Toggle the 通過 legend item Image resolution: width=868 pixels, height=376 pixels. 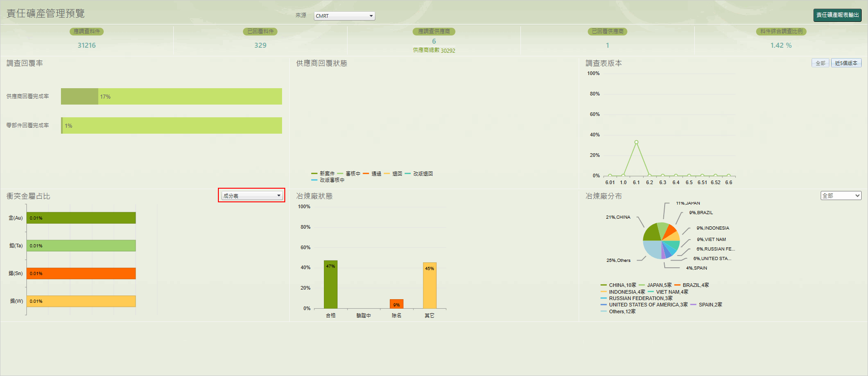click(x=372, y=174)
